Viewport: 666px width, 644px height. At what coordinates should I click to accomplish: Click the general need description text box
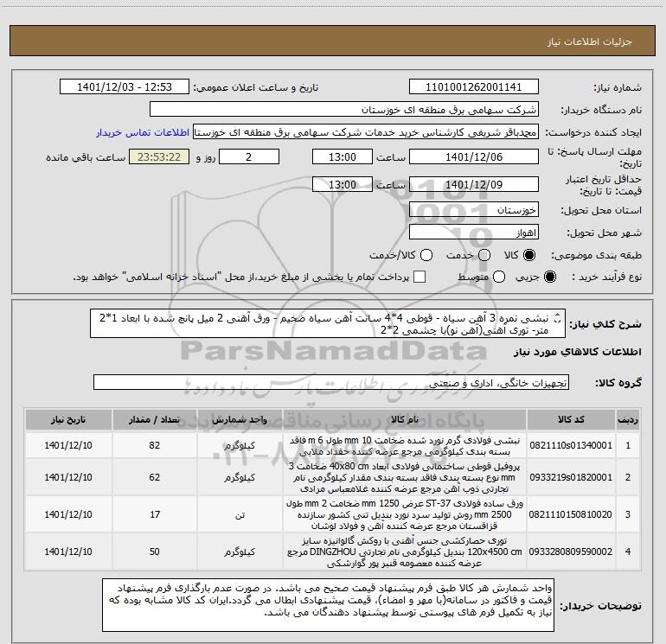(328, 323)
